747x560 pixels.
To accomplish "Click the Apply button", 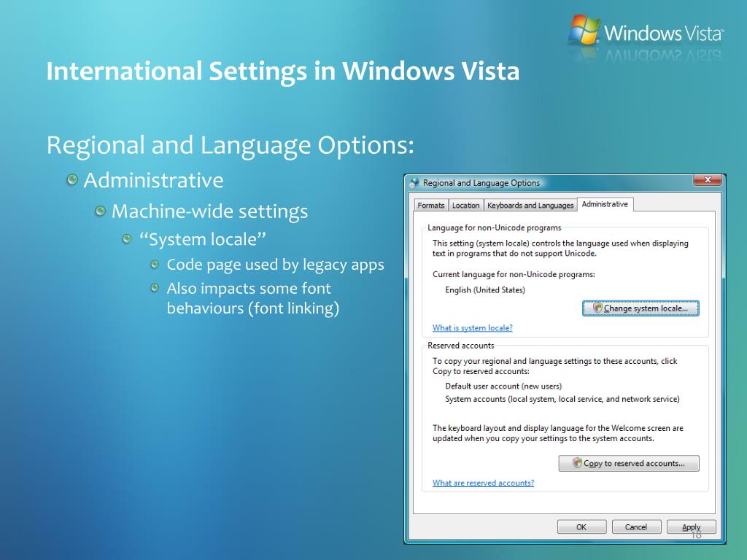I will click(691, 527).
